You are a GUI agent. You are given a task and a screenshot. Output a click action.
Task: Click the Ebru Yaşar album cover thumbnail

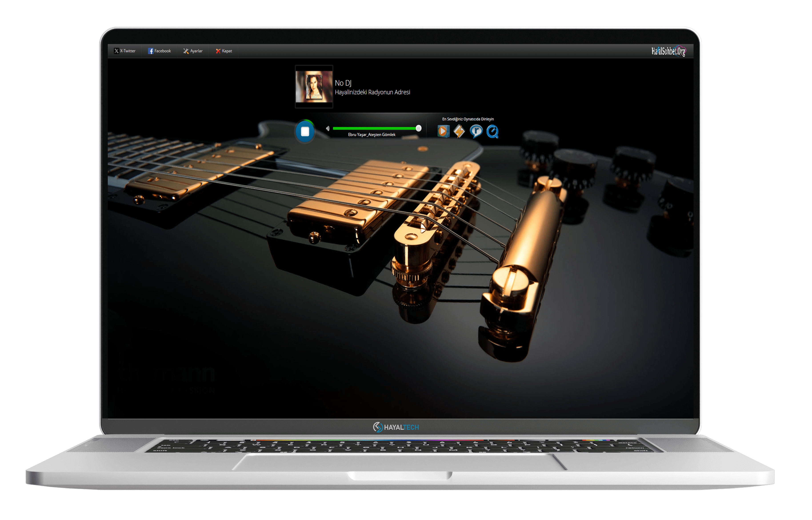coord(314,87)
